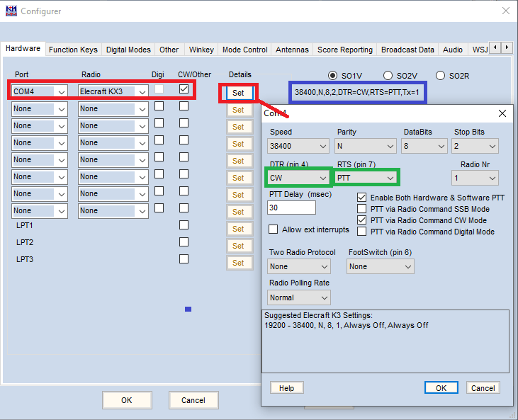Image resolution: width=518 pixels, height=420 pixels.
Task: Toggle PTT via Radio Command SSB Mode
Action: [362, 209]
